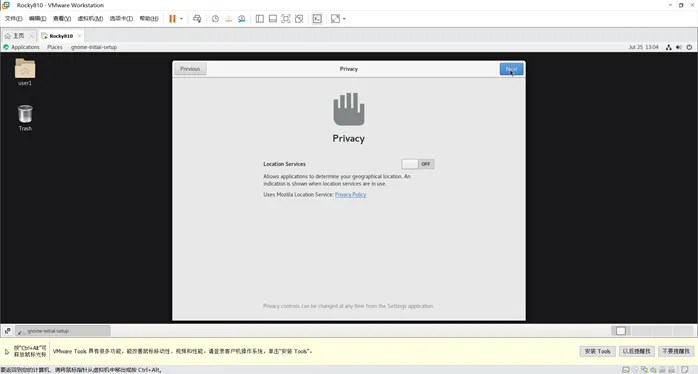This screenshot has width=698, height=374.
Task: Toggle the thumbnail bar view icon
Action: tap(273, 19)
